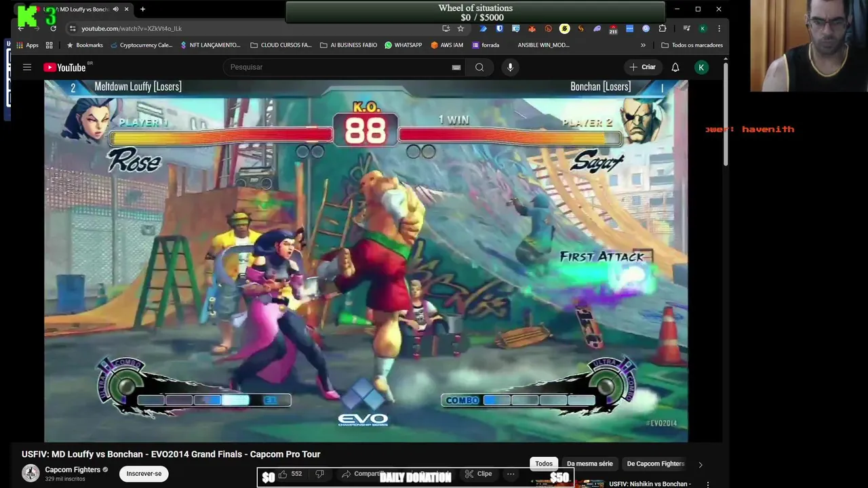The image size is (868, 488).
Task: Open more actions three-dot button under video
Action: pos(511,474)
